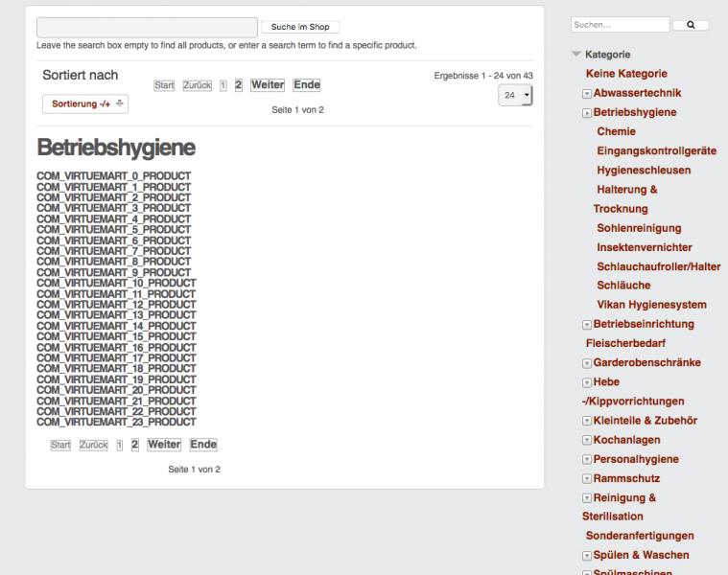The image size is (728, 575).
Task: Select the Vikan Hygienesystem subcategory
Action: tap(651, 305)
